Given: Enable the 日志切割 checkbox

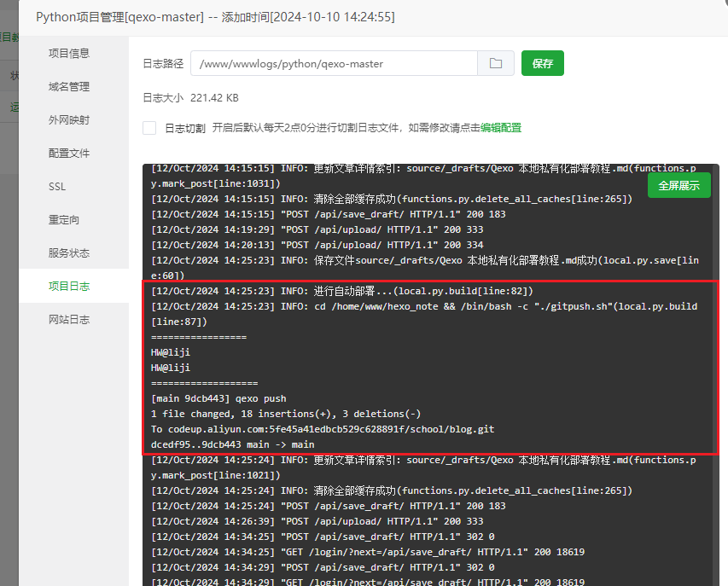Looking at the screenshot, I should click(149, 128).
